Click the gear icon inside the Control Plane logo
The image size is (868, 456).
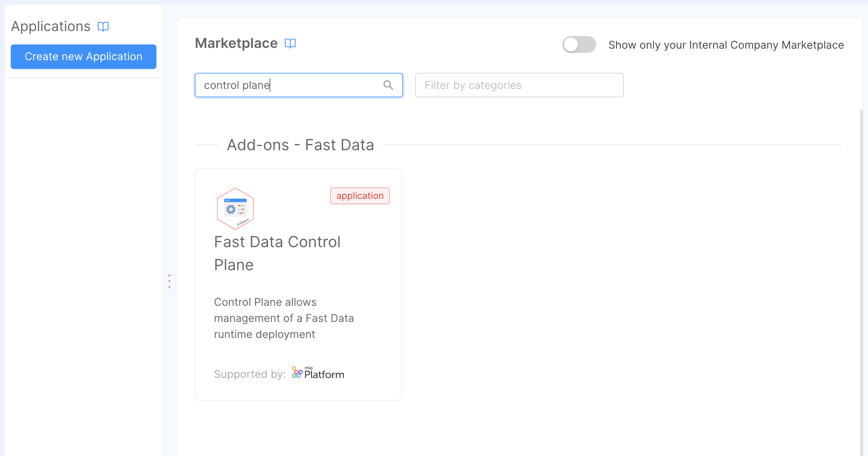coord(231,209)
